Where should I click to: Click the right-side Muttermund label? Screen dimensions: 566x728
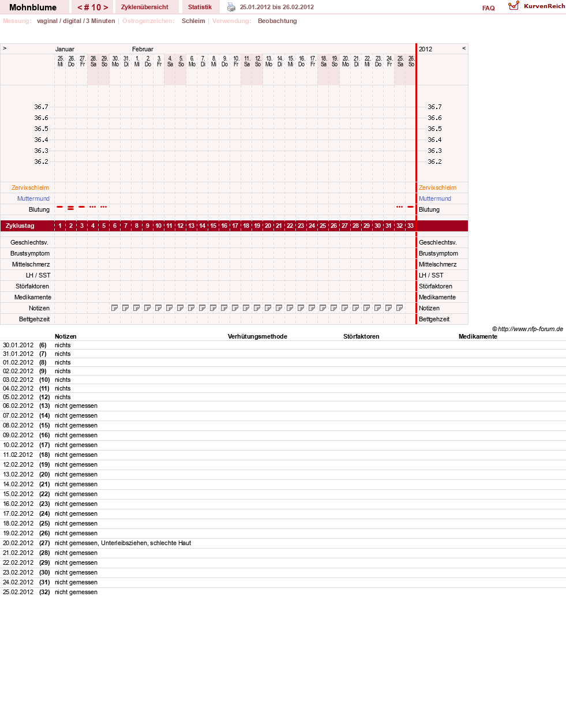point(435,198)
